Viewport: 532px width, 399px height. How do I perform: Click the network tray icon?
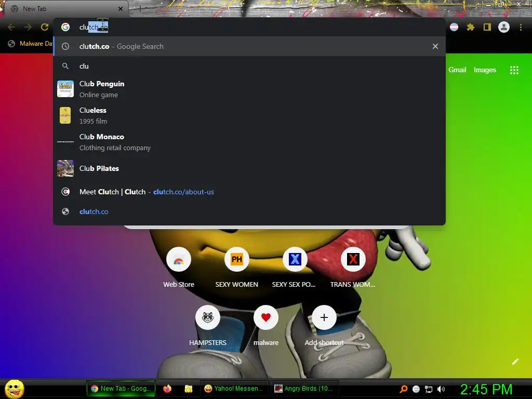tap(429, 389)
